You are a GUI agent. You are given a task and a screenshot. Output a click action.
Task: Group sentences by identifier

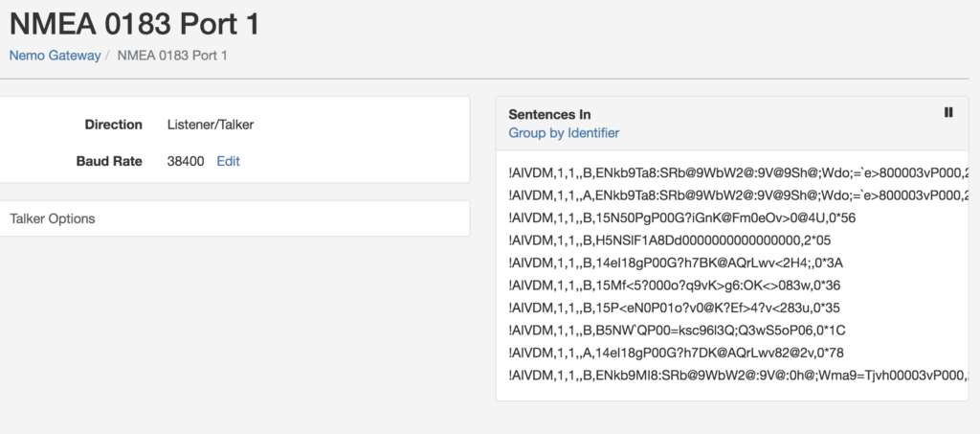(564, 132)
